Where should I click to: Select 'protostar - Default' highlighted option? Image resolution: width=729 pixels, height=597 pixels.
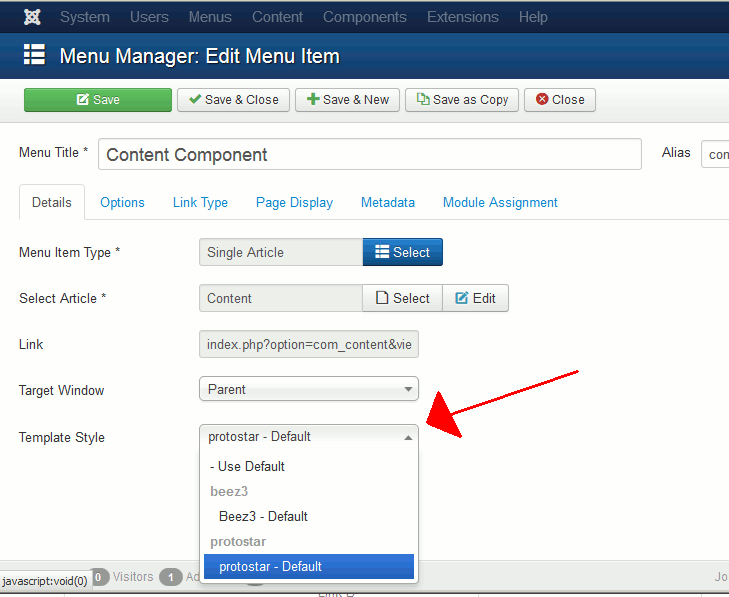270,567
